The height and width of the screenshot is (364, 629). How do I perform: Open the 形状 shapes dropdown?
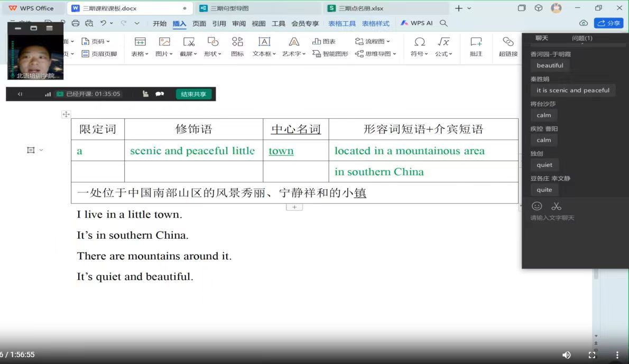point(212,54)
